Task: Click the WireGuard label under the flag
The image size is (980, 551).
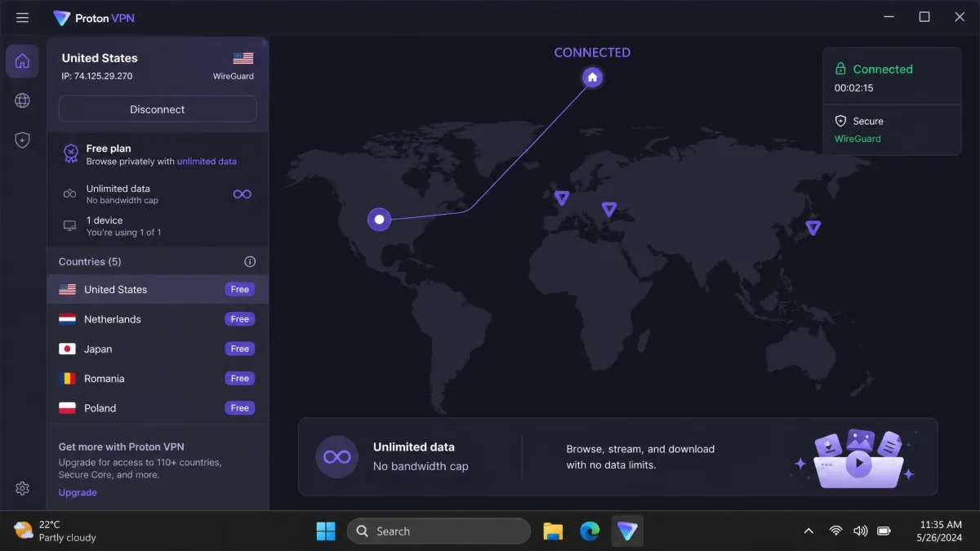Action: click(x=234, y=76)
